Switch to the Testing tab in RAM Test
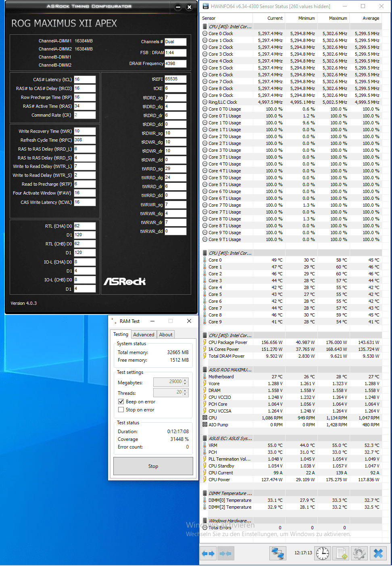Viewport: 392px width, 566px height. [x=121, y=334]
